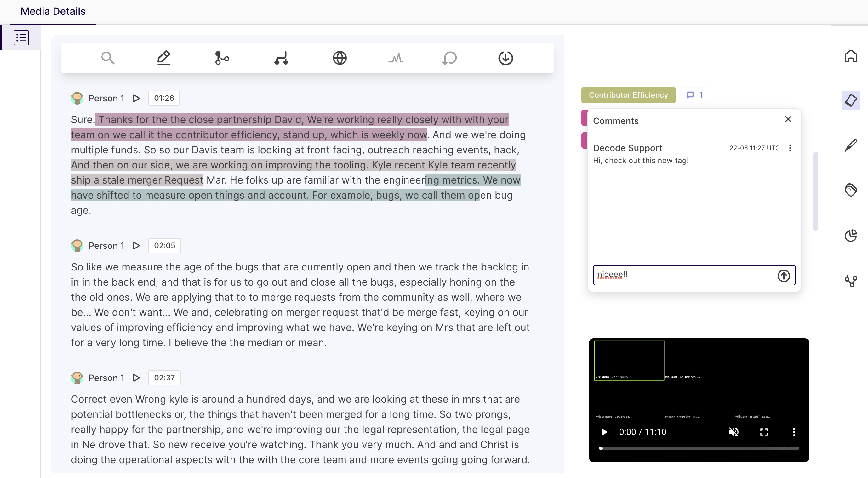Viewport: 868px width, 478px height.
Task: Open the pie chart analytics icon
Action: [850, 235]
